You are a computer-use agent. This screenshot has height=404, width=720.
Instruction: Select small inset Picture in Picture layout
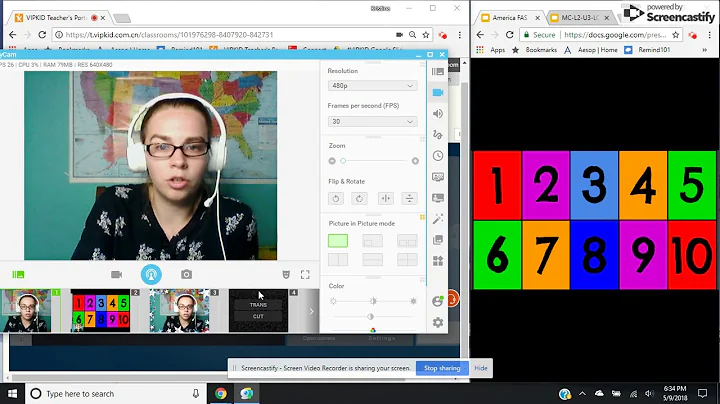tap(372, 241)
